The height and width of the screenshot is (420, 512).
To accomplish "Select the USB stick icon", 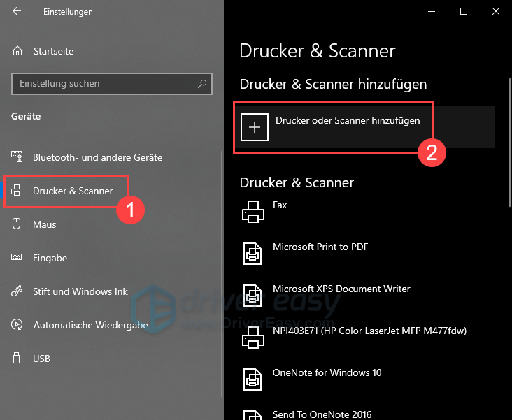I will click(16, 358).
